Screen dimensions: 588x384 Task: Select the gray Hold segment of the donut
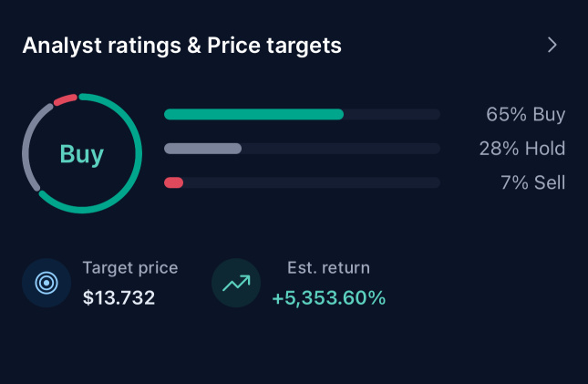[x=27, y=146]
